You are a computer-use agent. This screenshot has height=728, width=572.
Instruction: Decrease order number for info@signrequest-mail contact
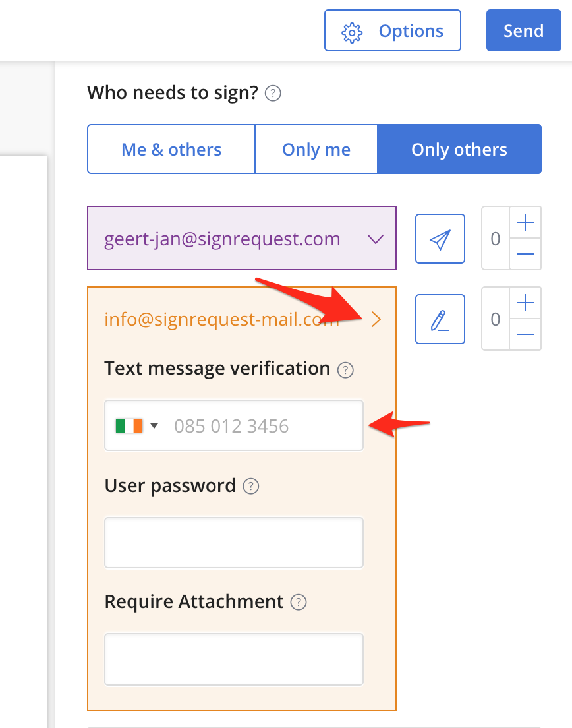525,334
